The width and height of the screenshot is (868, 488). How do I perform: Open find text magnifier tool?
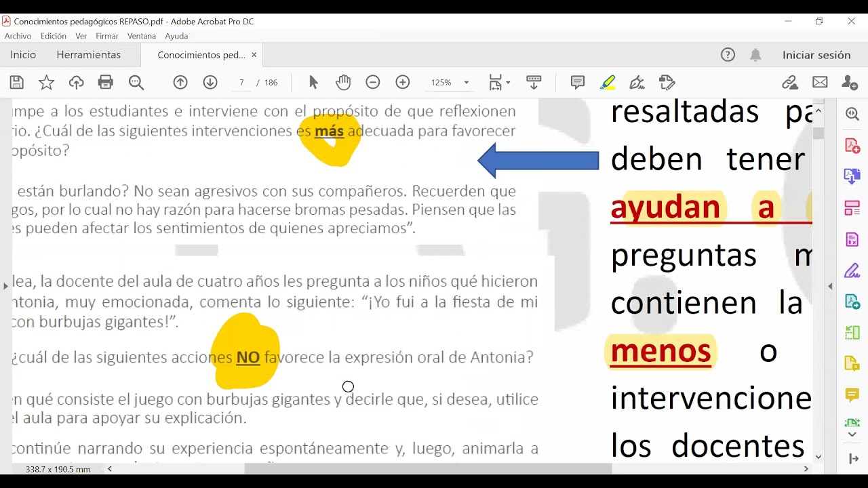coord(136,83)
